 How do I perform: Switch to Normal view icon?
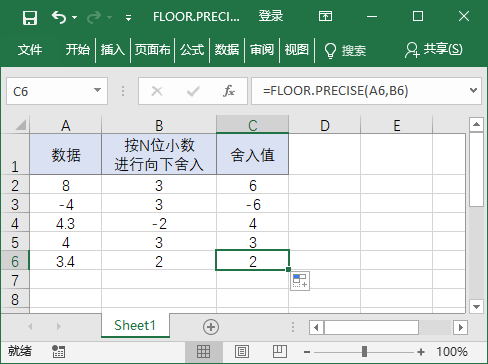[203, 352]
